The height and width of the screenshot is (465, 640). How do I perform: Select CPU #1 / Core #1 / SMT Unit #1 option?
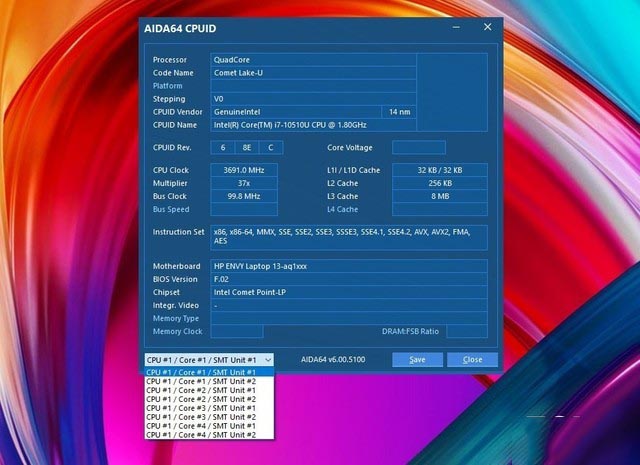(x=209, y=372)
